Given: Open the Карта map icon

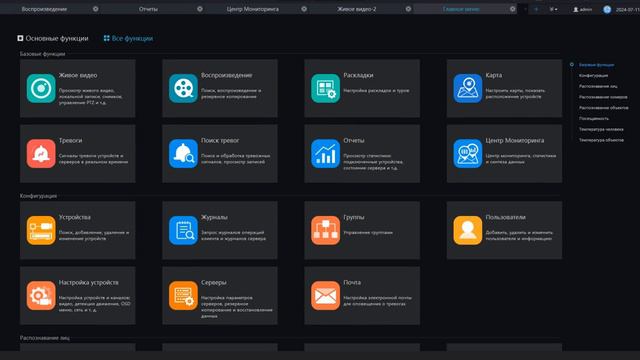Looking at the screenshot, I should [468, 88].
